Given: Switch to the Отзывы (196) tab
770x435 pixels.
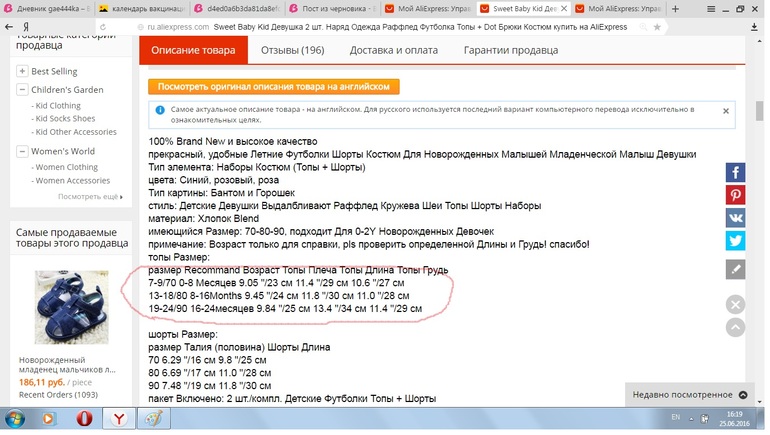Looking at the screenshot, I should point(292,50).
